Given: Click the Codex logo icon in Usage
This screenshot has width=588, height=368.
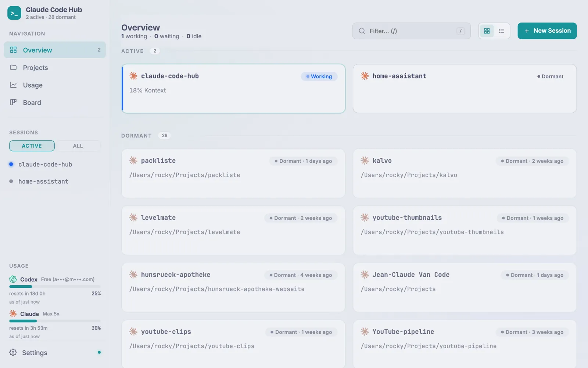Looking at the screenshot, I should [x=13, y=279].
